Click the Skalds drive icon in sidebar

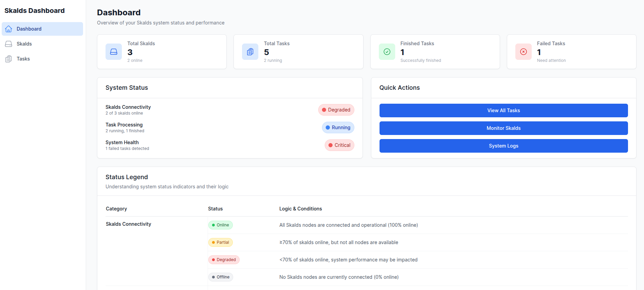(x=9, y=44)
